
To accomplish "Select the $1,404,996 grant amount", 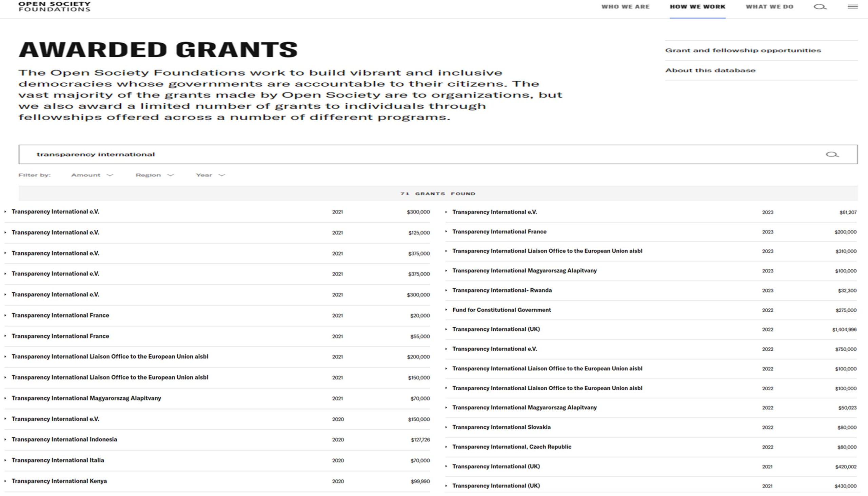I will pyautogui.click(x=844, y=329).
